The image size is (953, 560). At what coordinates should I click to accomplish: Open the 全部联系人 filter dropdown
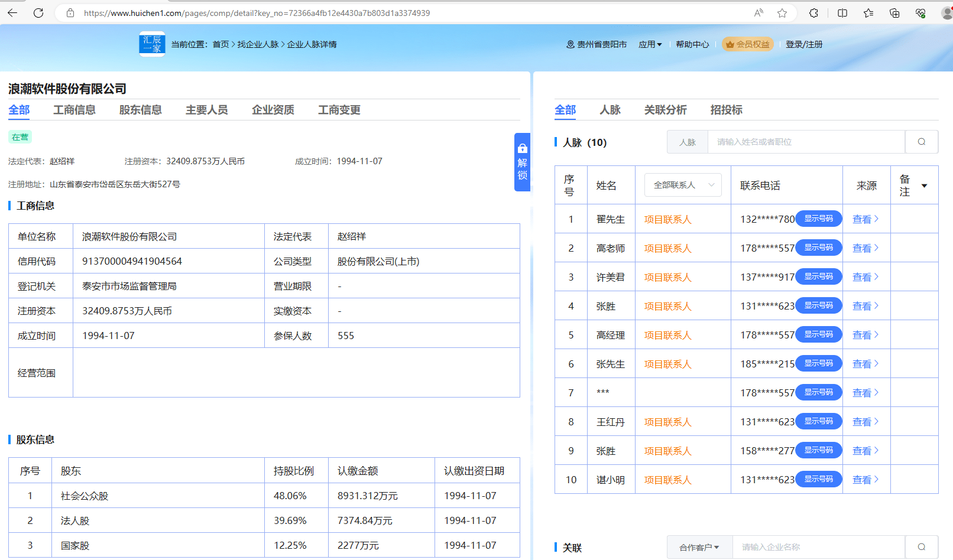click(x=683, y=185)
